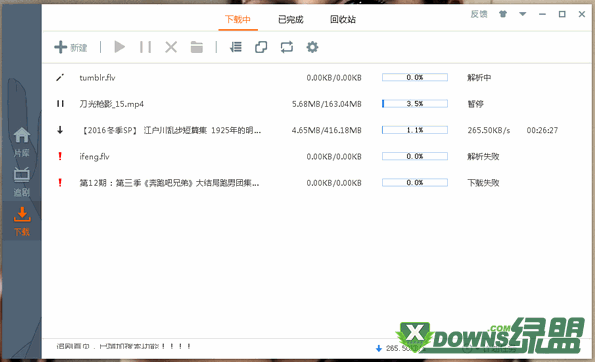Expand title bar dropdown arrow menu

[x=523, y=14]
